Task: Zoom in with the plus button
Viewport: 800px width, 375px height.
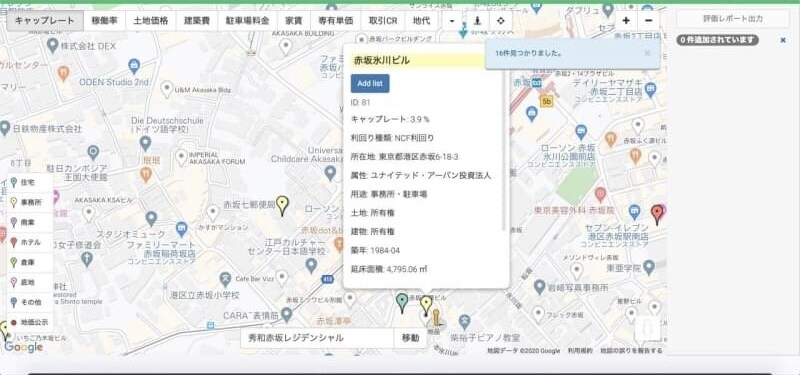Action: pos(626,21)
